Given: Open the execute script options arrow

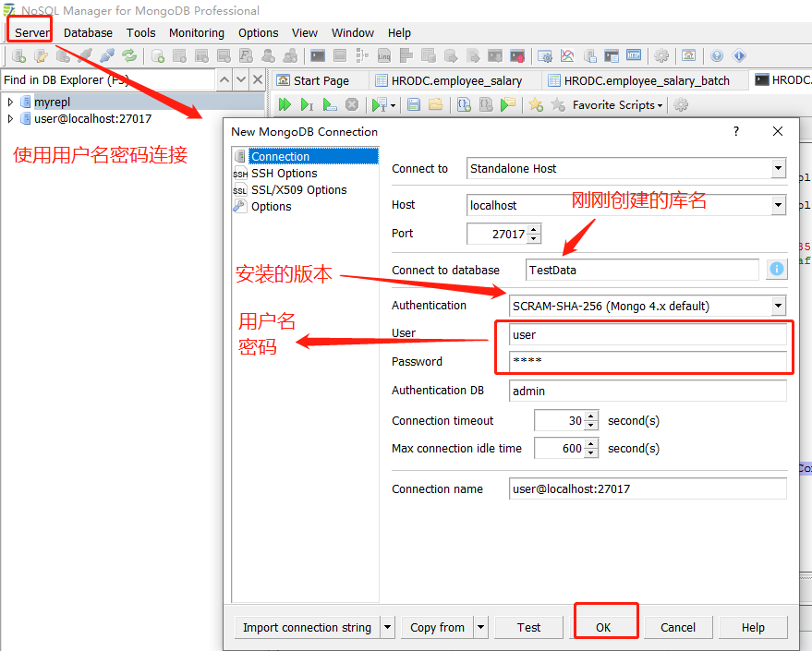Looking at the screenshot, I should coord(393,105).
